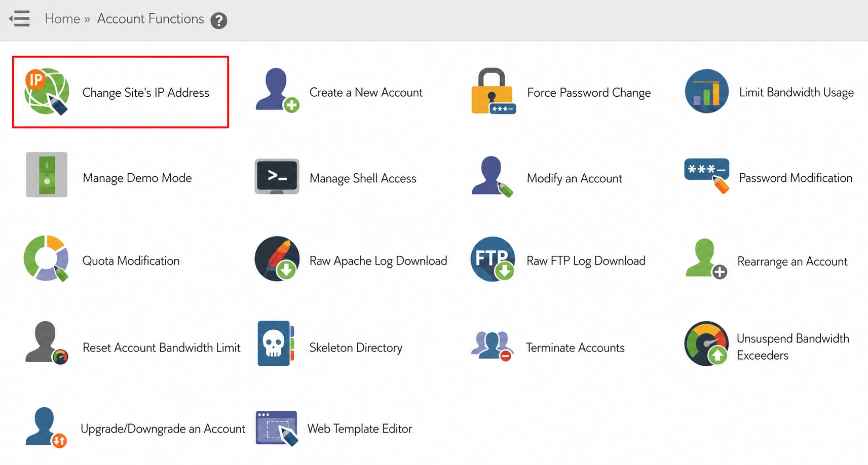Click the Account Functions breadcrumb
This screenshot has height=465, width=868.
150,19
